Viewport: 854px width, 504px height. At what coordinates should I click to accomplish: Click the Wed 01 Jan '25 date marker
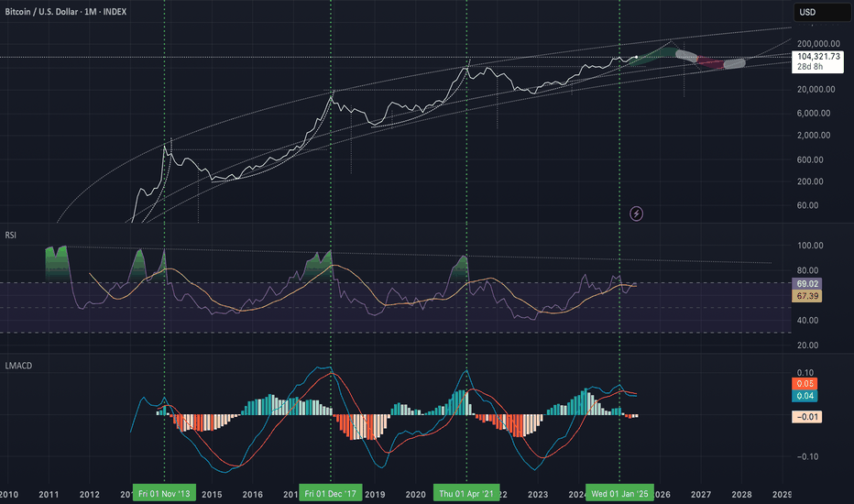pyautogui.click(x=619, y=493)
